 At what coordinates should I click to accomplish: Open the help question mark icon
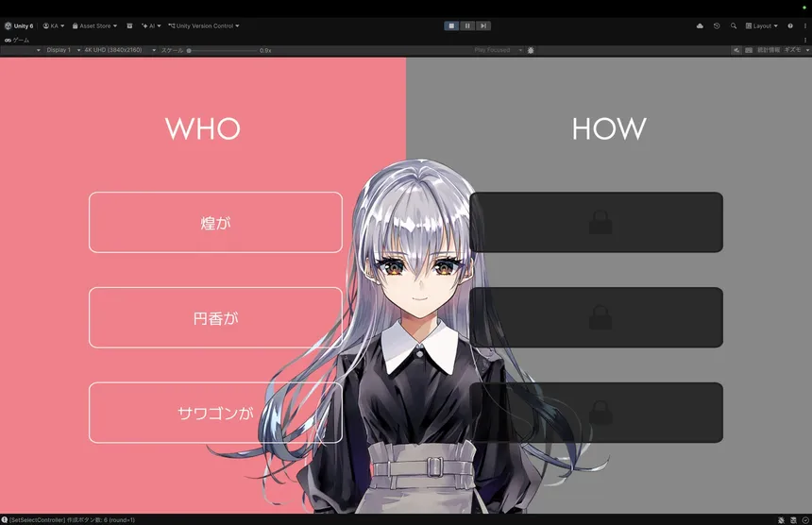[790, 25]
